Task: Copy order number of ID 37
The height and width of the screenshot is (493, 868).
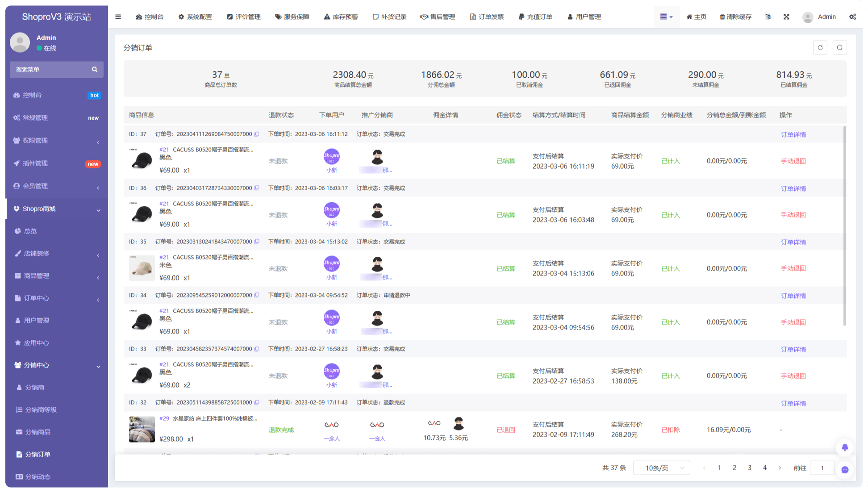Action: tap(257, 134)
